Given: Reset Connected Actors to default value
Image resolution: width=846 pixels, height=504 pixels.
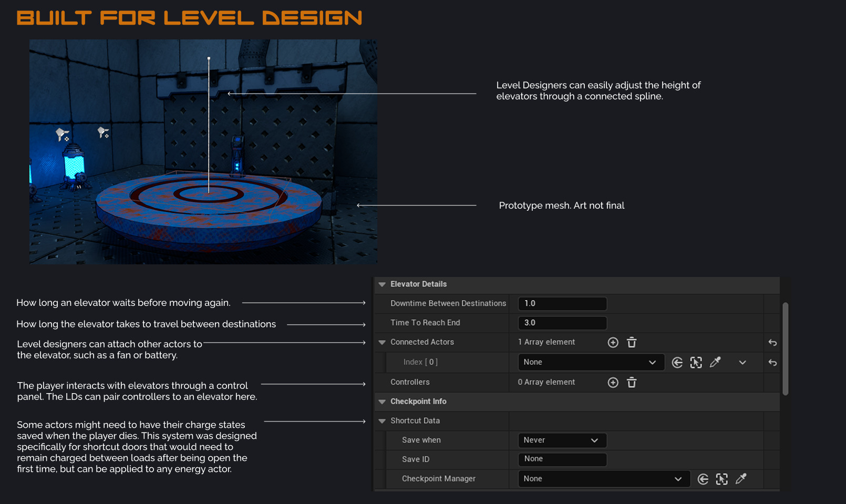Looking at the screenshot, I should pyautogui.click(x=772, y=343).
